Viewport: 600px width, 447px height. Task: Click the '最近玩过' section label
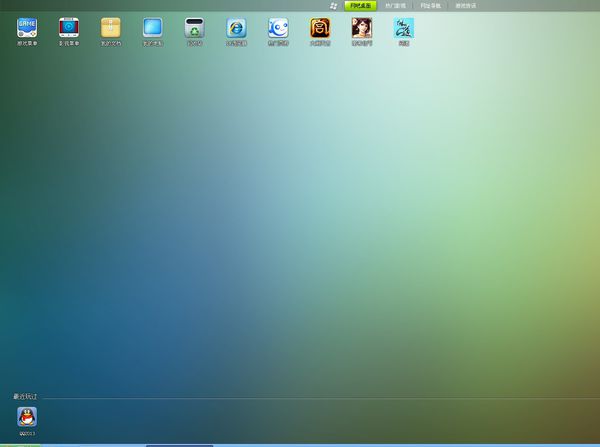coord(25,397)
